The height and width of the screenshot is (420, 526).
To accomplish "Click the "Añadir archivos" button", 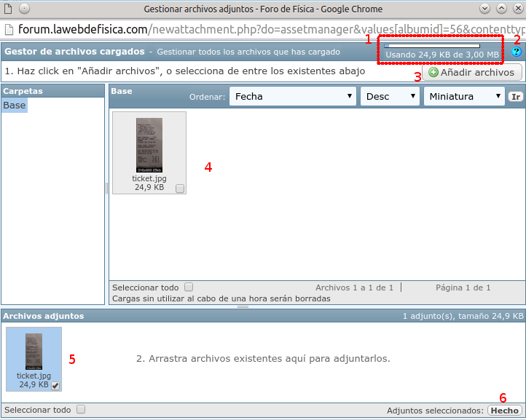I will click(471, 72).
